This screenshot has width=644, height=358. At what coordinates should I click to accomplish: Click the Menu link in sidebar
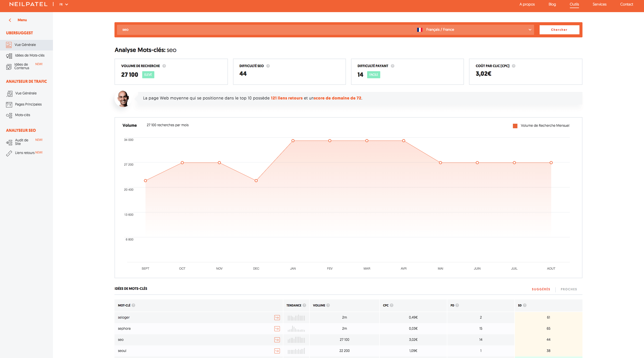pos(22,20)
